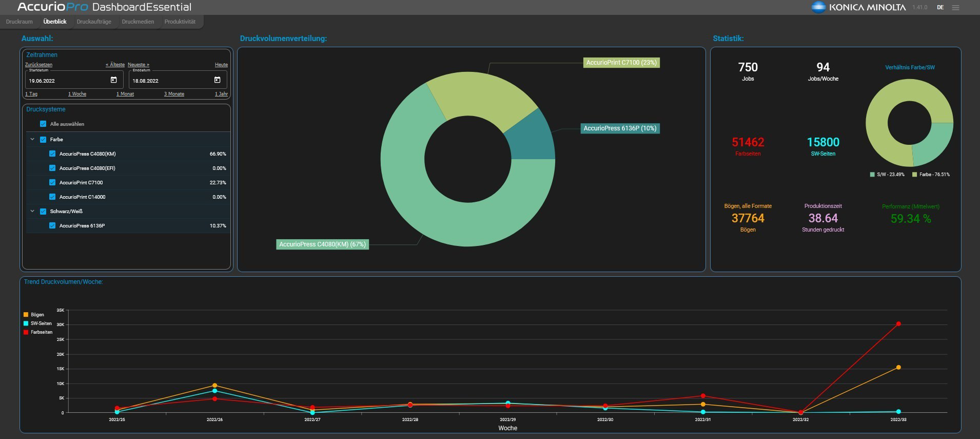Screen dimensions: 980x439
Task: Toggle the Alle auswählen checkbox
Action: click(x=43, y=124)
